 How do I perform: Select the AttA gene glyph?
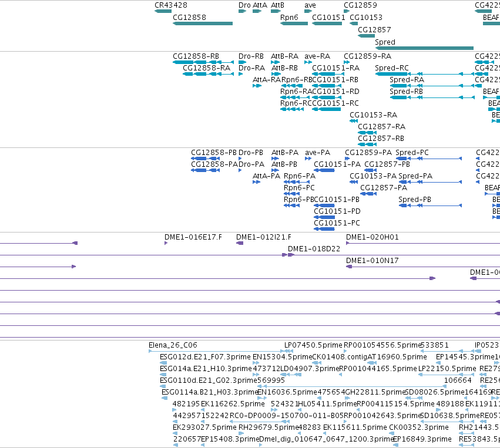click(257, 11)
